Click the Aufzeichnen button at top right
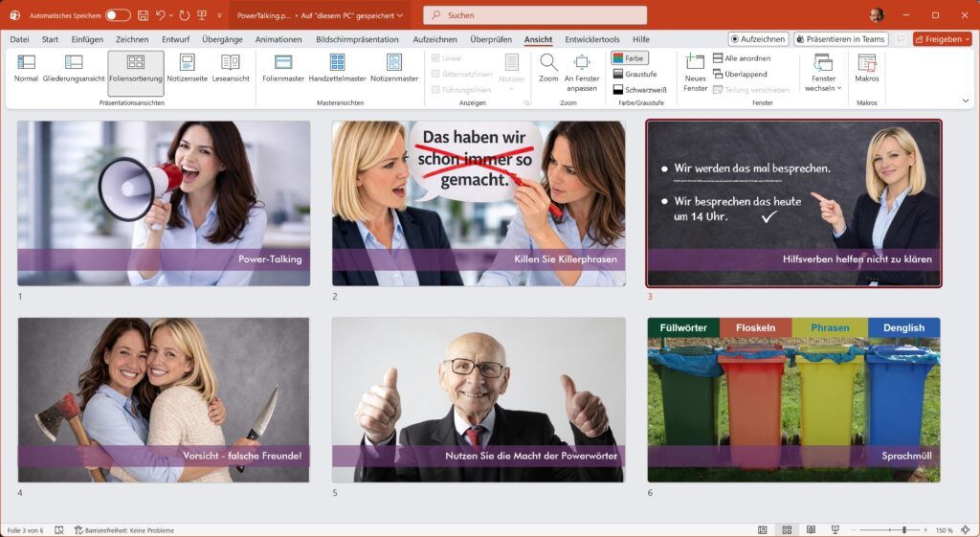The image size is (980, 537). click(x=758, y=39)
